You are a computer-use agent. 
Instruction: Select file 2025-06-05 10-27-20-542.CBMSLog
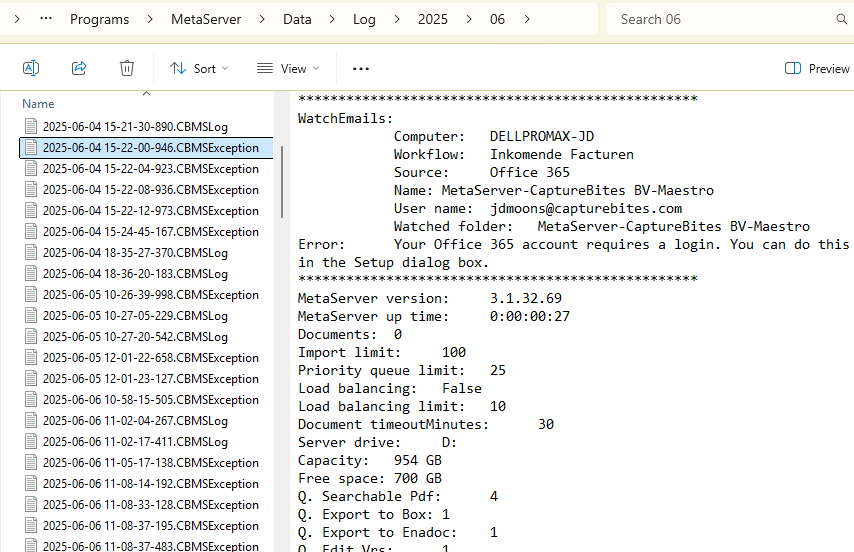pos(135,337)
